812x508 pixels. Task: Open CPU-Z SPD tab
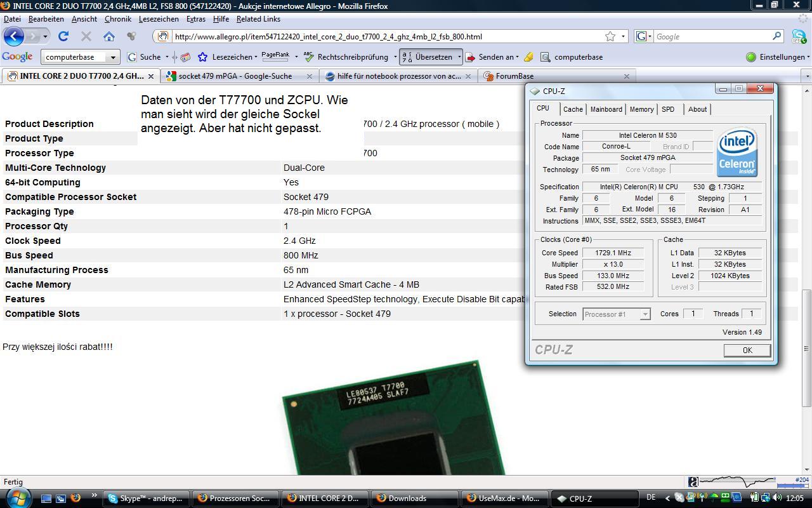(668, 109)
